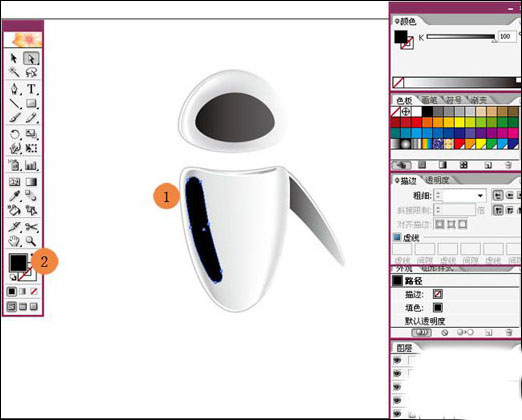
Task: Click Clear Appearance icon
Action: 444,333
